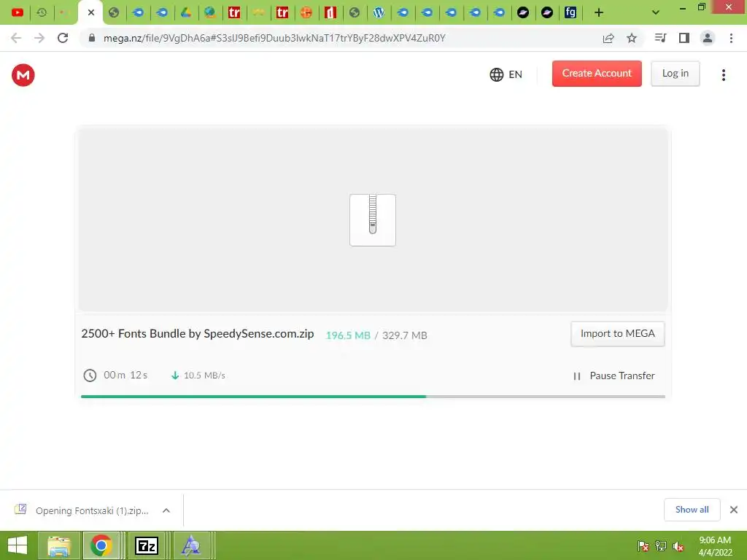The width and height of the screenshot is (747, 560).
Task: Click the file name 2500+ Fonts Bundle
Action: 197,333
